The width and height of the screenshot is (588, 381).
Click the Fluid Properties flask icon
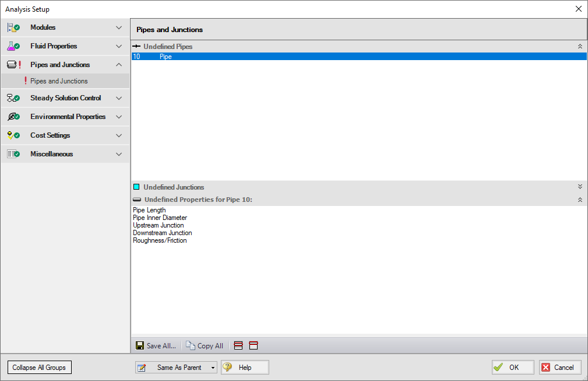coord(13,46)
